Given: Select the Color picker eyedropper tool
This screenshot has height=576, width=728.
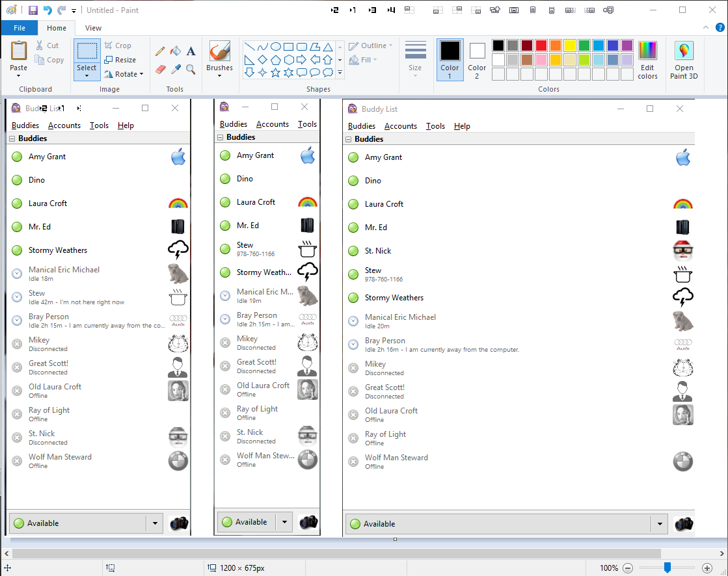Looking at the screenshot, I should coord(176,69).
